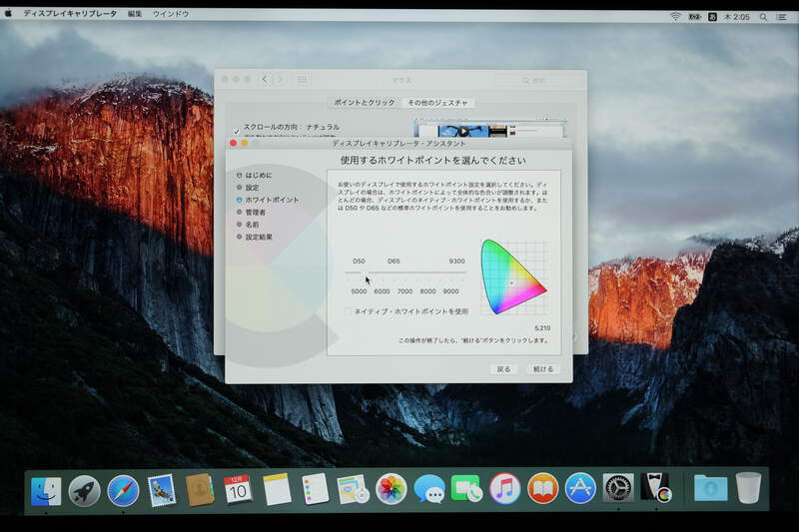Open iBooks from the Dock
The height and width of the screenshot is (532, 799).
click(542, 488)
